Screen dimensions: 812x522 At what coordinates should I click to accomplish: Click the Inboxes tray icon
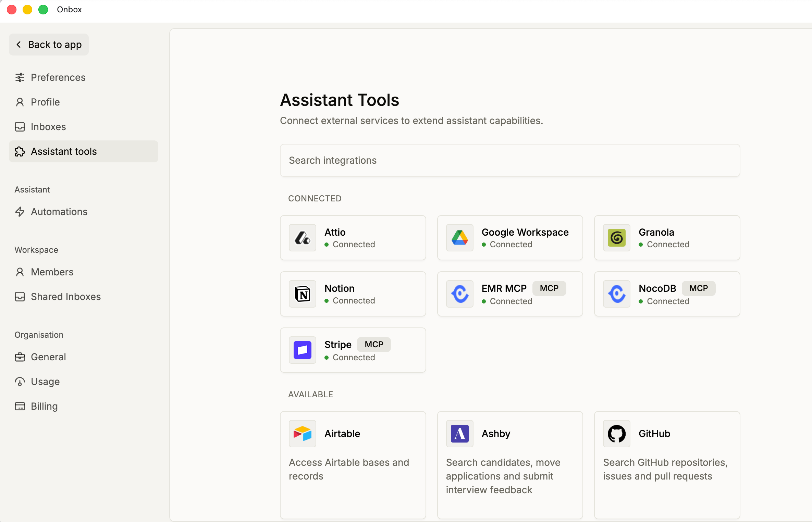(20, 127)
